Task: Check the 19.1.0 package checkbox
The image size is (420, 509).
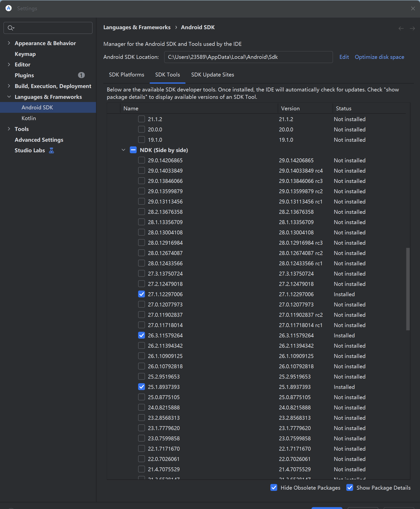Action: point(142,140)
